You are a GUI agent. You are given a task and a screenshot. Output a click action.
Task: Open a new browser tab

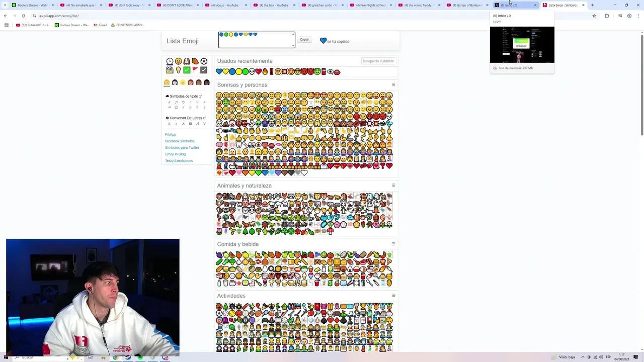[x=592, y=5]
